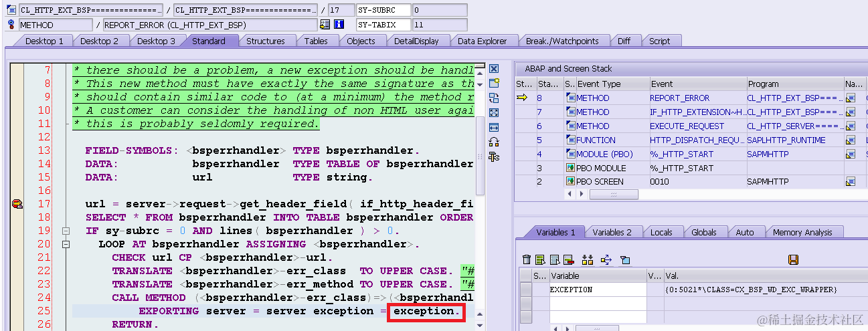Click navigation icon in PBO SCREEN stack row
Image resolution: width=868 pixels, height=331 pixels.
(x=851, y=181)
